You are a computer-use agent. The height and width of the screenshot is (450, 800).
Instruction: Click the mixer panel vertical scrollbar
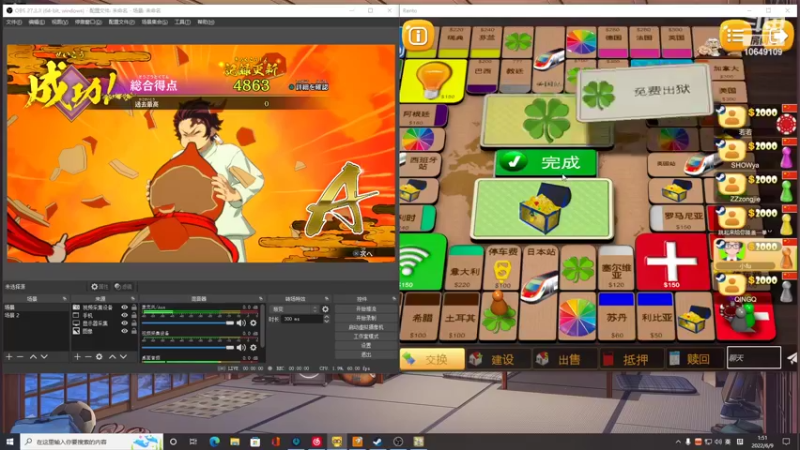click(x=263, y=327)
